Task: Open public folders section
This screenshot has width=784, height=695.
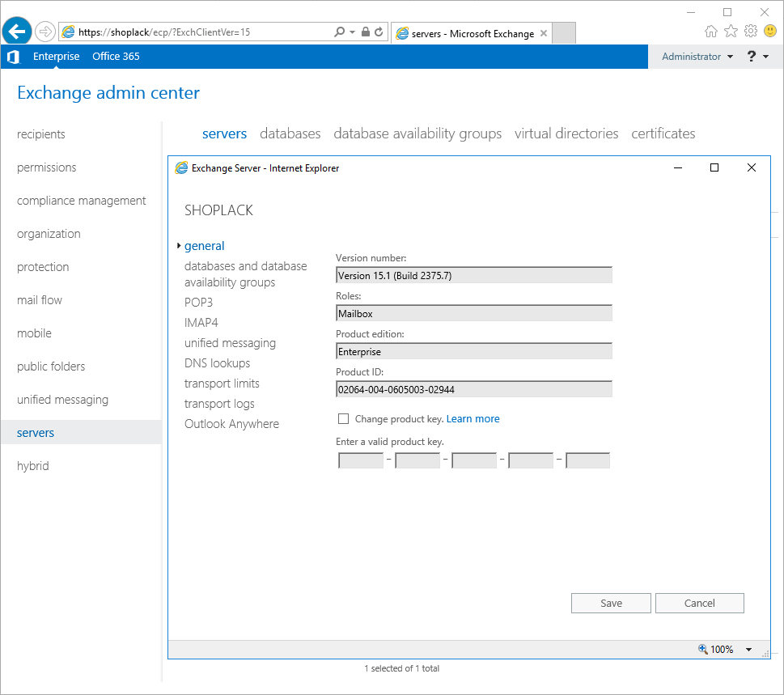Action: [x=51, y=367]
